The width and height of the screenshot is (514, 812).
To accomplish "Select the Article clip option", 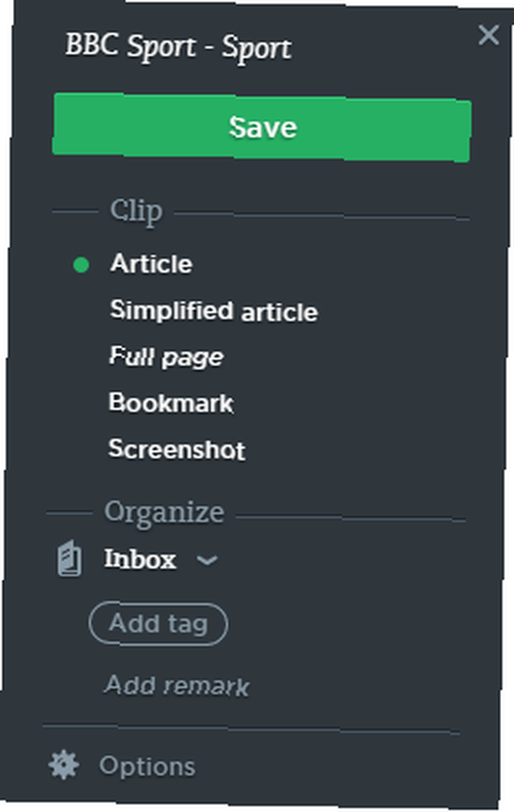I will click(151, 264).
